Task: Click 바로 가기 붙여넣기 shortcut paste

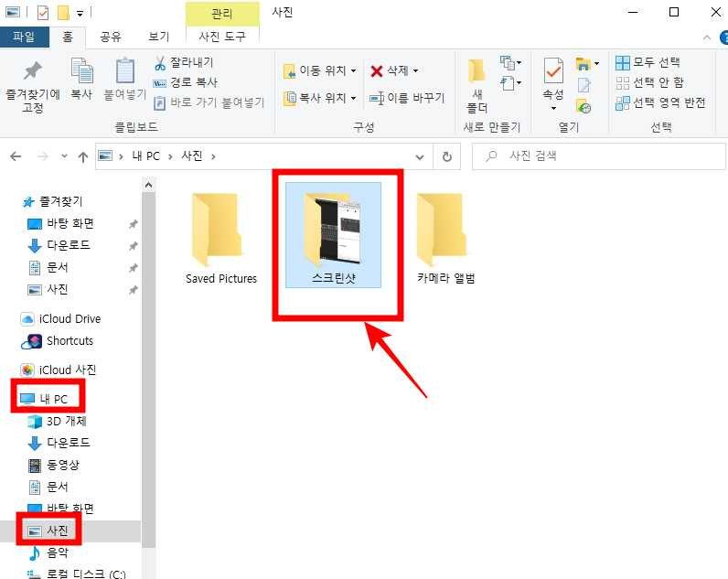Action: click(209, 102)
